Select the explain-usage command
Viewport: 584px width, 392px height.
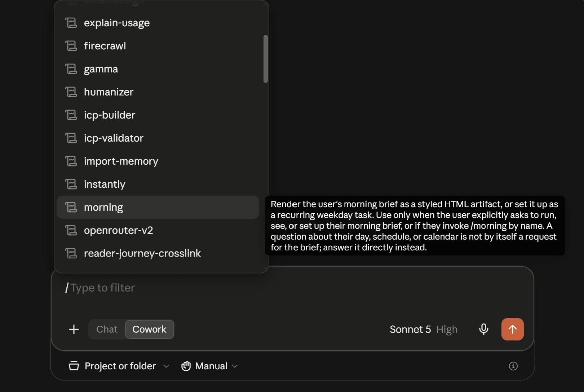coord(158,23)
